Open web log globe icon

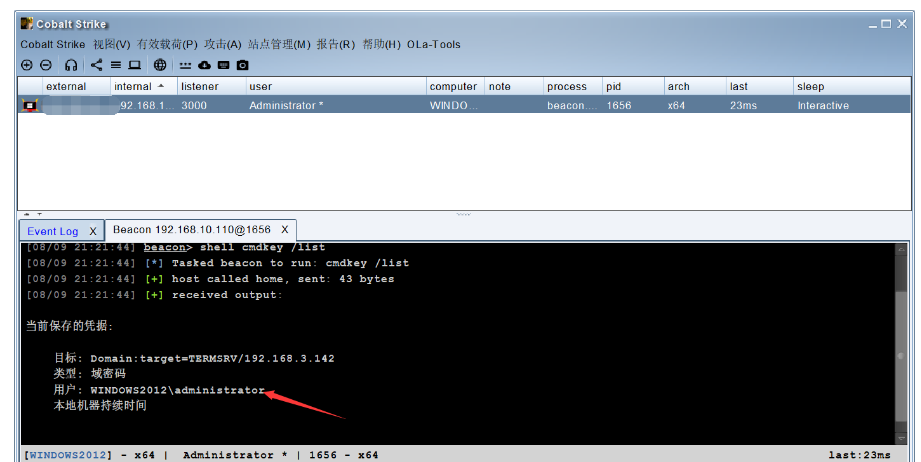[x=160, y=65]
